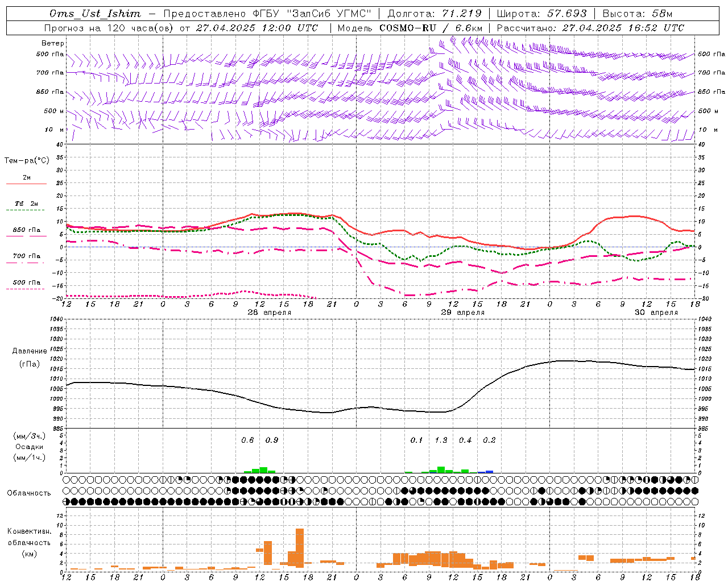This screenshot has height=582, width=728.
Task: Click the Td 2м legend label
Action: click(27, 203)
